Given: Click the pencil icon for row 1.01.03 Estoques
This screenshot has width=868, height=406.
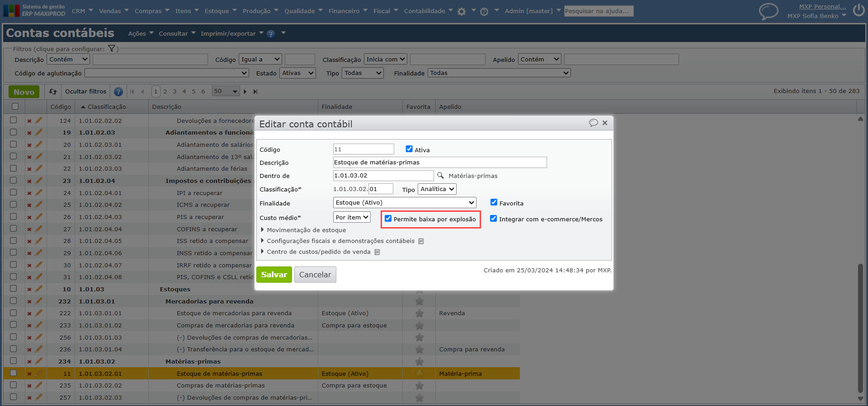Looking at the screenshot, I should [x=39, y=289].
